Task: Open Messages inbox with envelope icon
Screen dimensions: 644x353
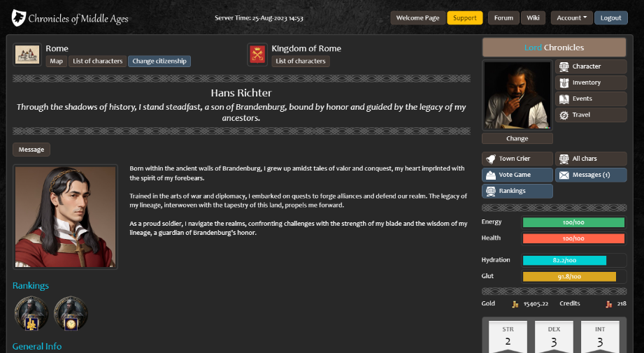Action: click(x=590, y=175)
